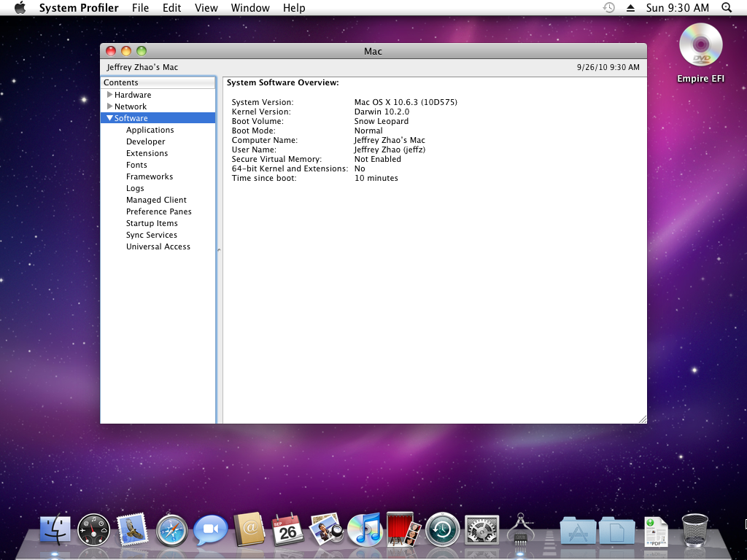Open the Window menu

pyautogui.click(x=250, y=7)
